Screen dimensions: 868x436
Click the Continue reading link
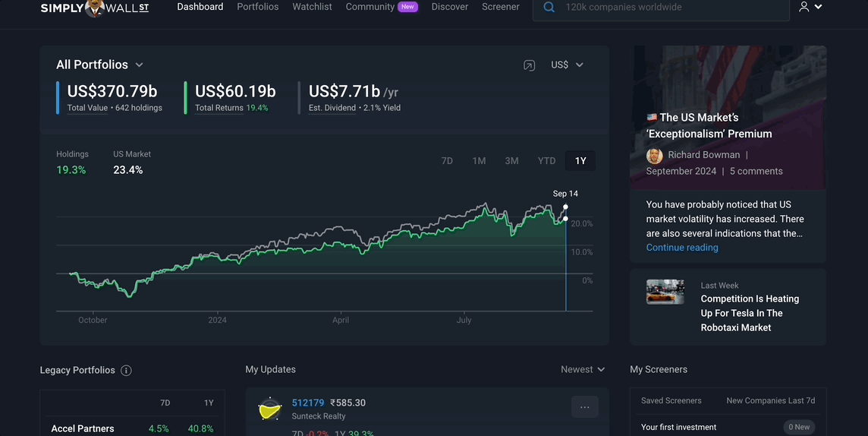tap(682, 248)
